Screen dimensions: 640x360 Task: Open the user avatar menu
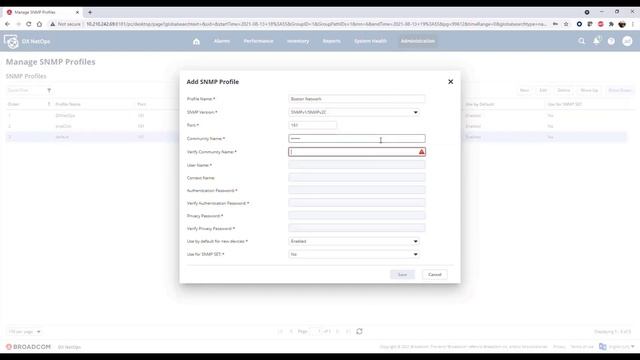pos(627,41)
